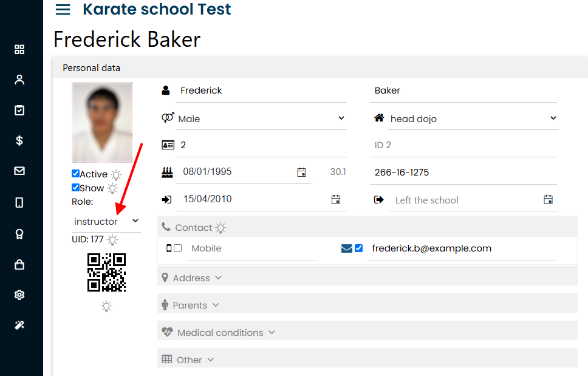
Task: Open the Role dropdown showing instructor
Action: [x=106, y=222]
